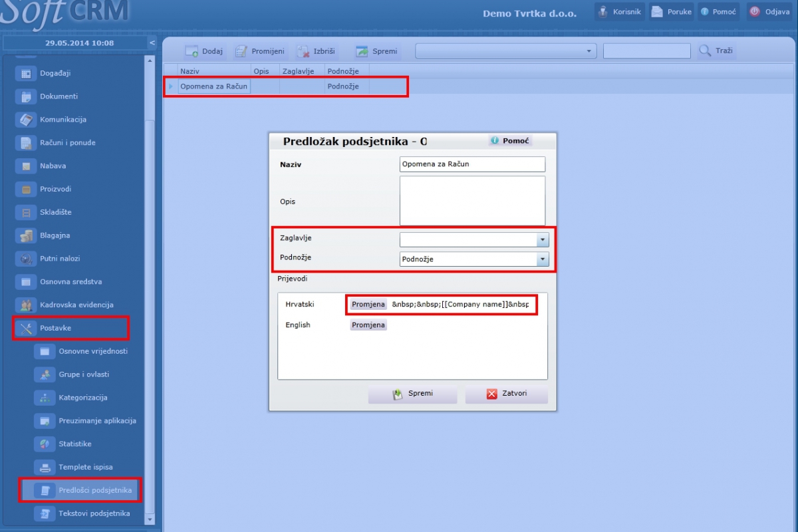Open Poruke messages
Image resolution: width=798 pixels, height=532 pixels.
[672, 12]
